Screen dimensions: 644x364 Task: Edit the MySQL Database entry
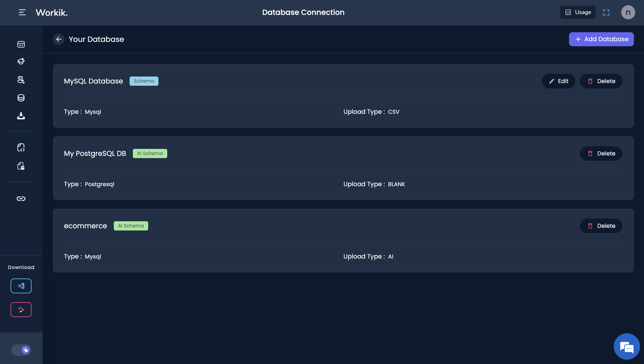click(559, 81)
